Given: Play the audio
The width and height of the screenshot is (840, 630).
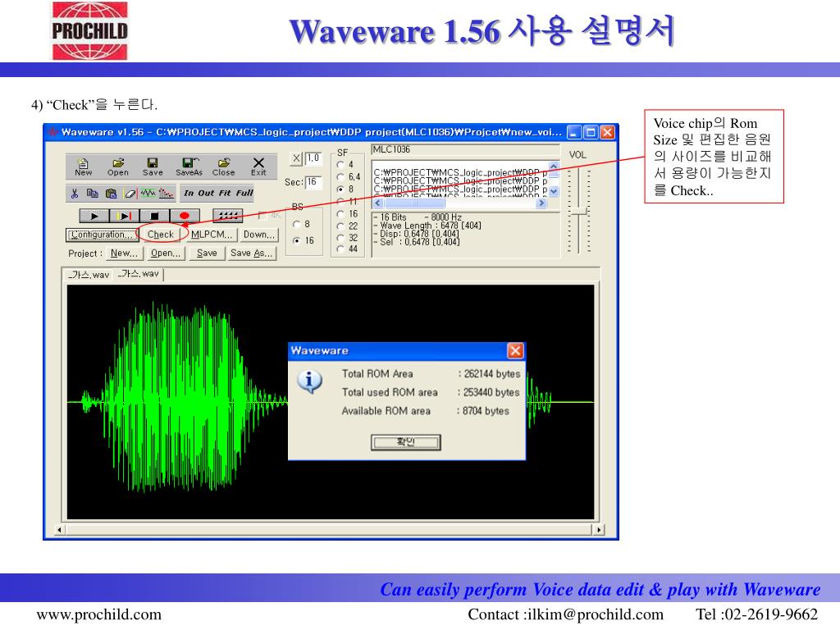Looking at the screenshot, I should coord(94,216).
